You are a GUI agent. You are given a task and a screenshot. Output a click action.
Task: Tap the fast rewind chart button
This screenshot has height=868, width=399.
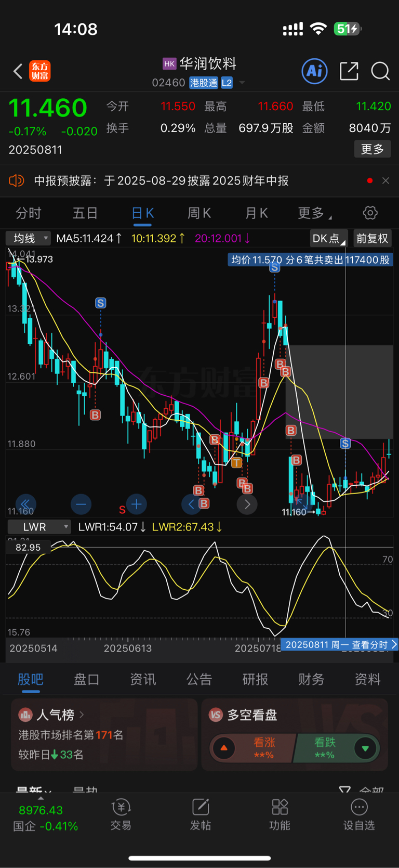click(x=25, y=504)
